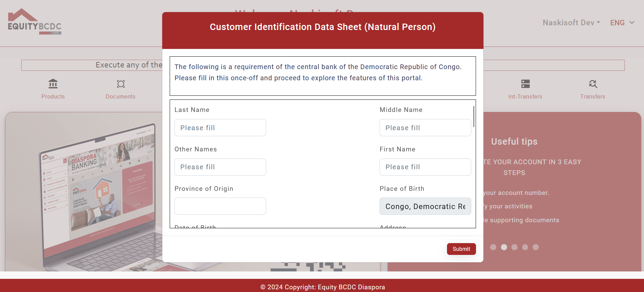Open the Naskisoft Dev user dropdown
Viewport: 644px width, 292px height.
(x=571, y=23)
